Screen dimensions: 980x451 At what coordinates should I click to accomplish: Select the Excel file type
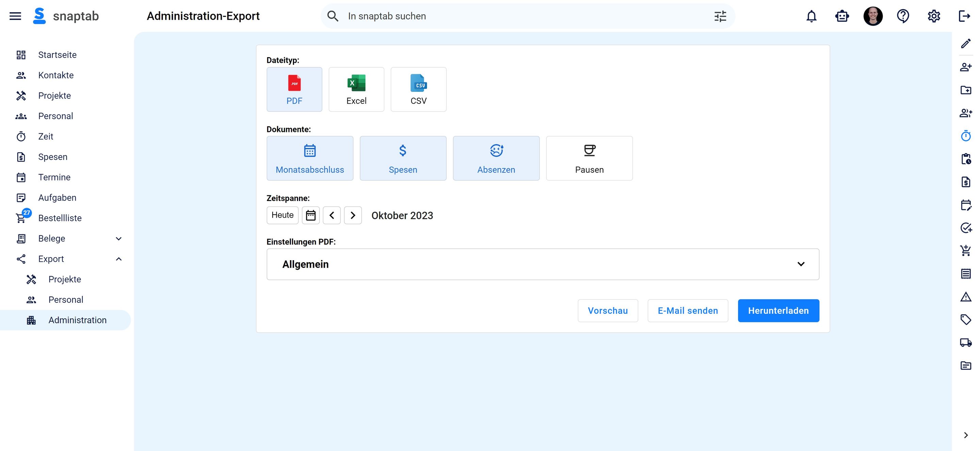[x=356, y=89]
